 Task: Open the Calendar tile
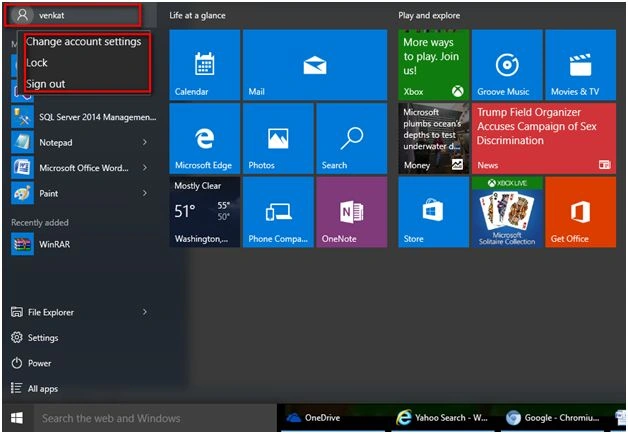tap(205, 65)
